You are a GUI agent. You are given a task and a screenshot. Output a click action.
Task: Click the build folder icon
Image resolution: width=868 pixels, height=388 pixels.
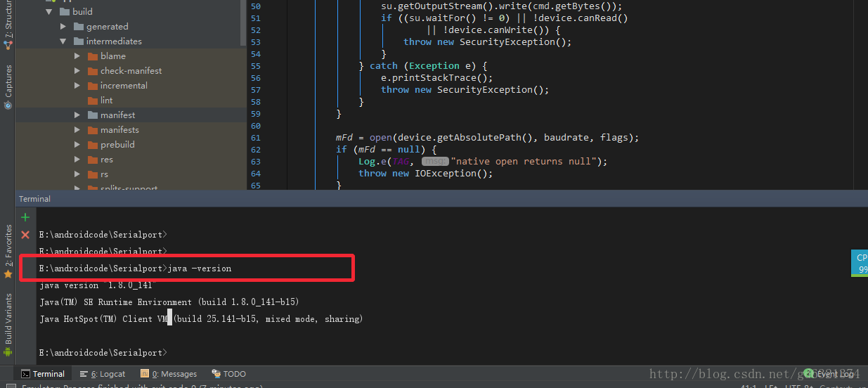[x=65, y=12]
